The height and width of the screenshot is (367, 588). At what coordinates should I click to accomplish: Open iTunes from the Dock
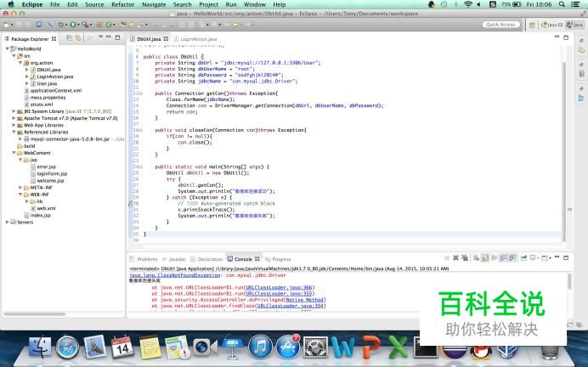point(260,347)
